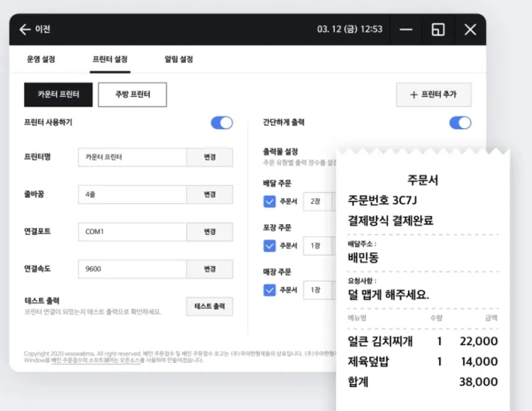Toggle 프린터 사용하기 switch off
Image resolution: width=532 pixels, height=411 pixels.
click(221, 123)
